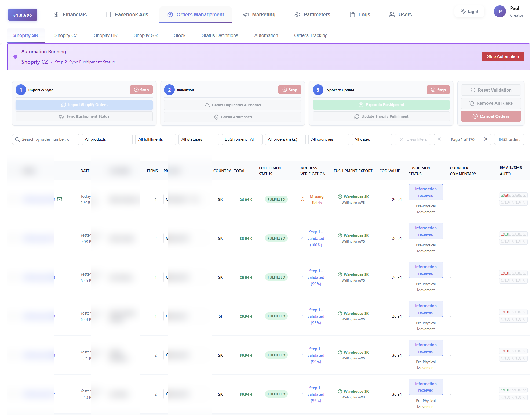Click the Warehouse SK package icon on the first order
532x415 pixels.
click(340, 196)
